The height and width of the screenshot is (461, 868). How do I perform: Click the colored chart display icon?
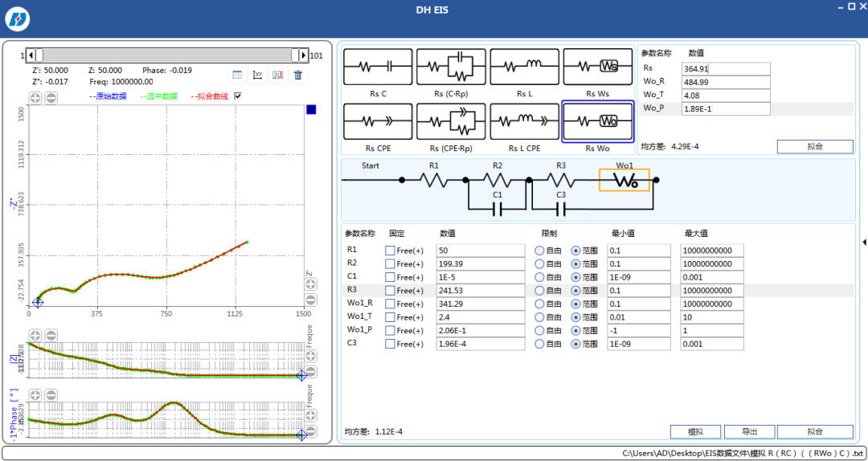pos(278,75)
